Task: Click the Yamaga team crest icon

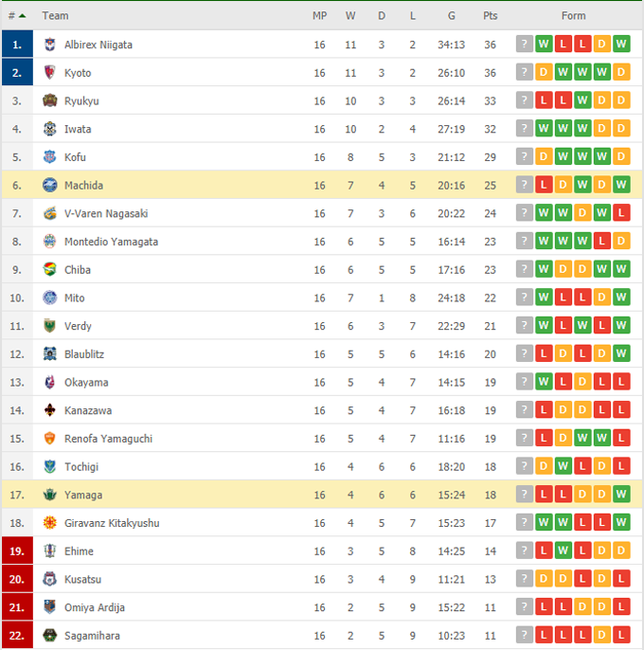Action: [50, 495]
